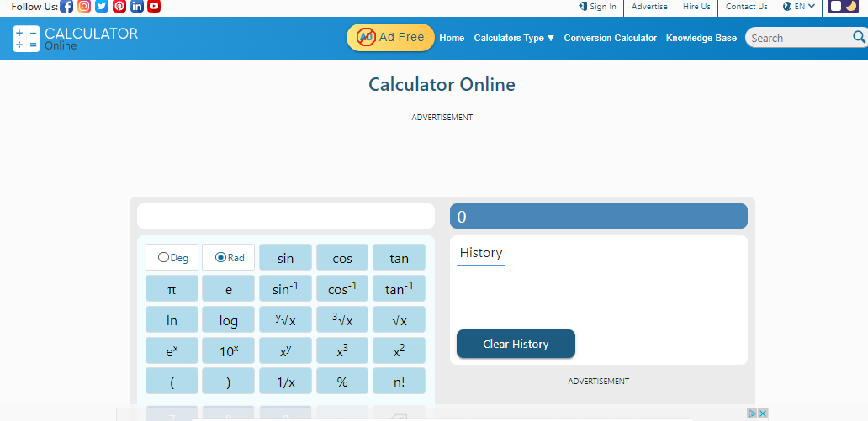The image size is (868, 421).
Task: Click the reciprocal 1/x key
Action: (x=286, y=382)
